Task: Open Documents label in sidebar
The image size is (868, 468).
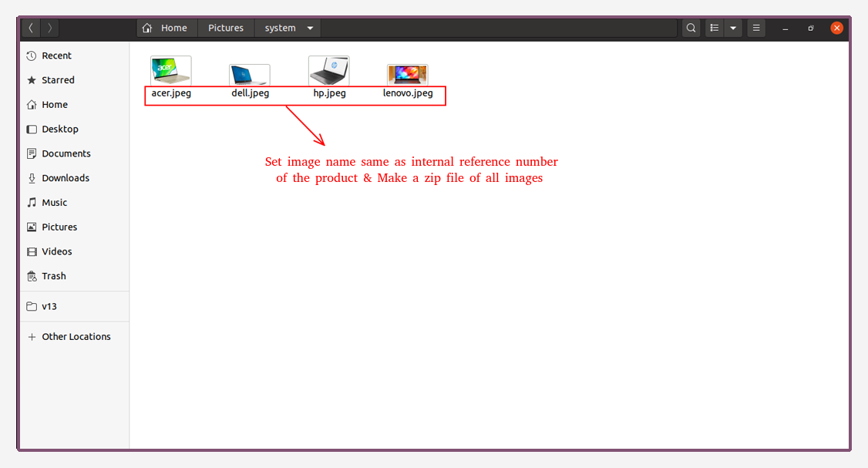Action: coord(66,153)
